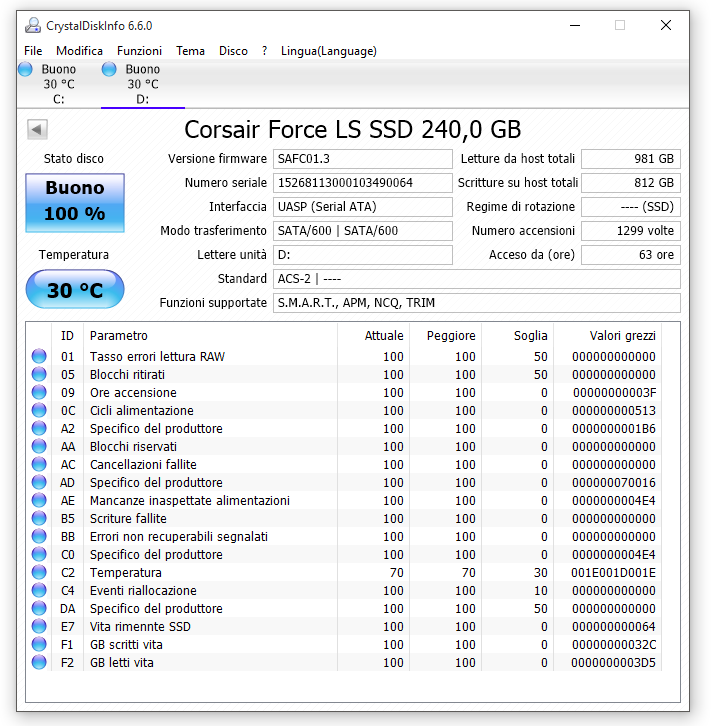Click raw value 000000070016 in row AD

click(x=614, y=483)
